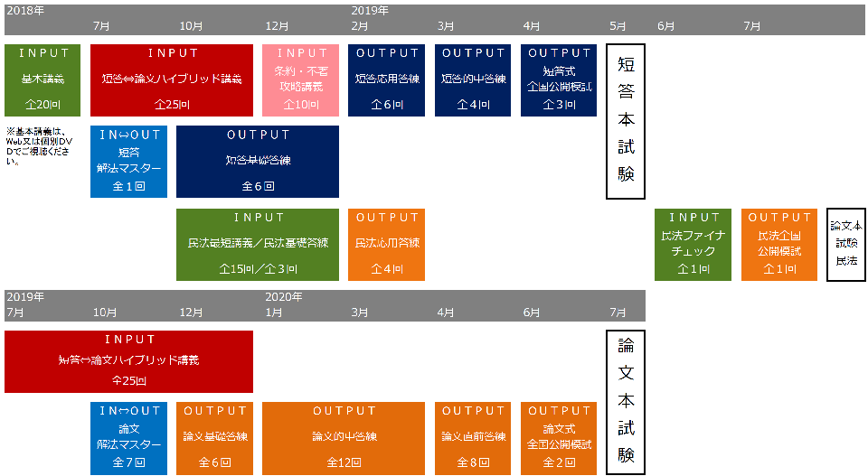The height and width of the screenshot is (476, 868).
Task: Select the blue 論文解法マスター 全7回 block
Action: (128, 437)
